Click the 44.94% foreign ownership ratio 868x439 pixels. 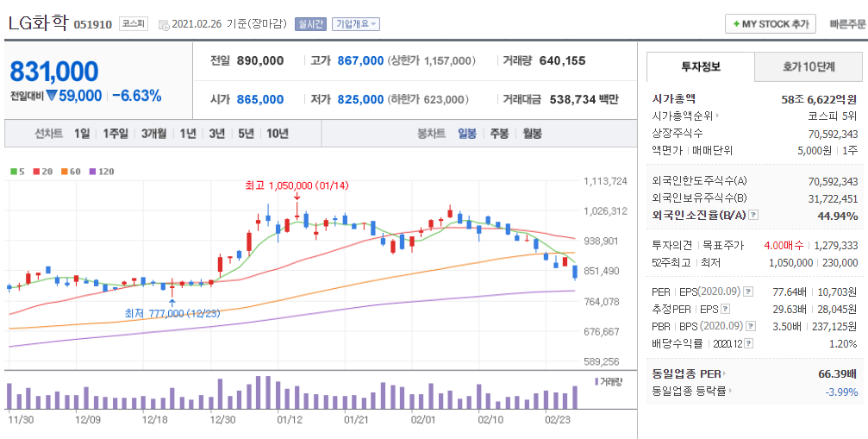coord(838,216)
